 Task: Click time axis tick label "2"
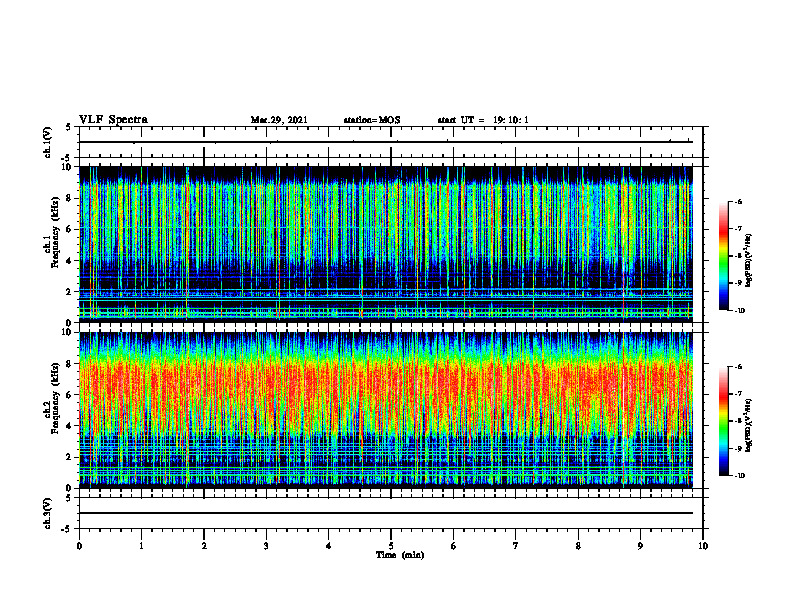point(204,546)
